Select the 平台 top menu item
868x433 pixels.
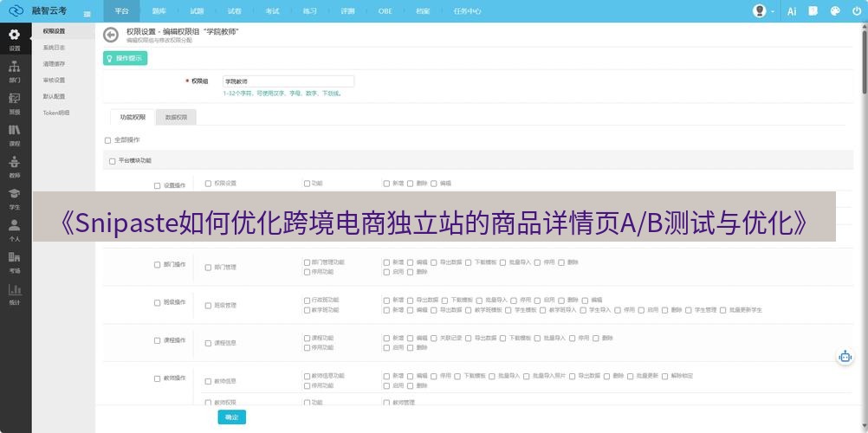click(122, 11)
